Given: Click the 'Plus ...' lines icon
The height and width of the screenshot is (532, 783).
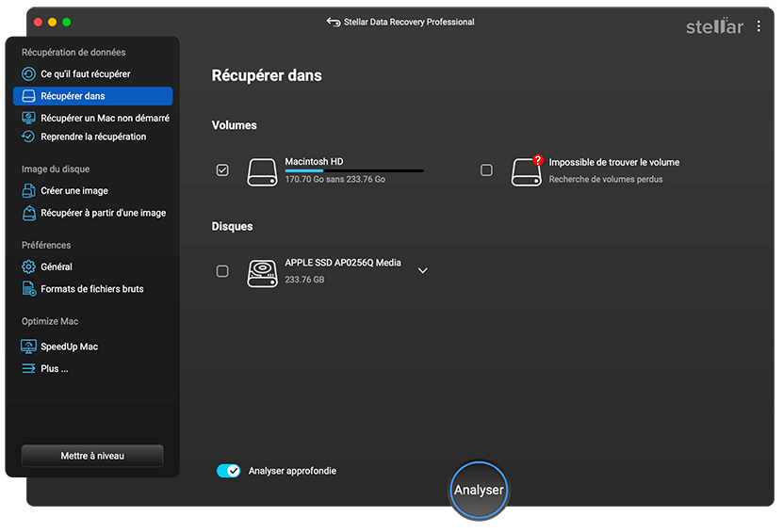Looking at the screenshot, I should coord(28,368).
